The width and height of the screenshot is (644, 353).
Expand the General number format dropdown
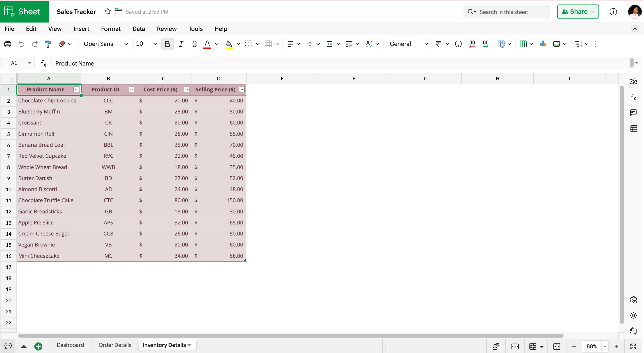[x=409, y=44]
